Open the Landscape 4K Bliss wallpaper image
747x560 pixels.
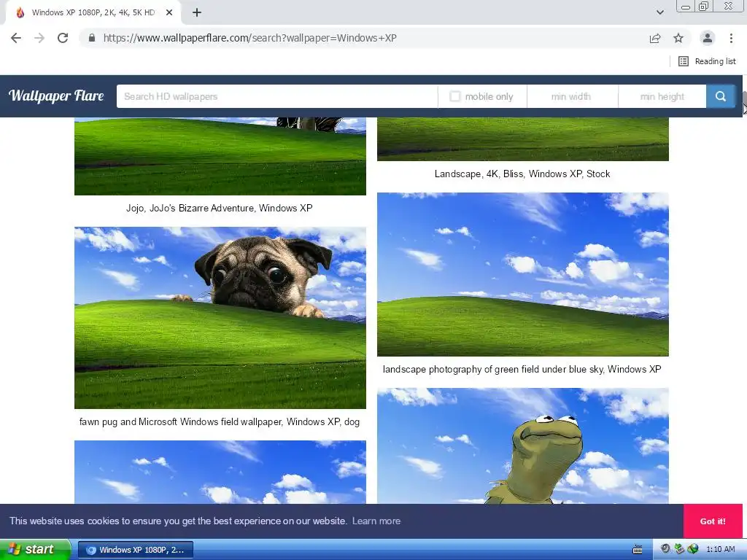[x=522, y=139]
